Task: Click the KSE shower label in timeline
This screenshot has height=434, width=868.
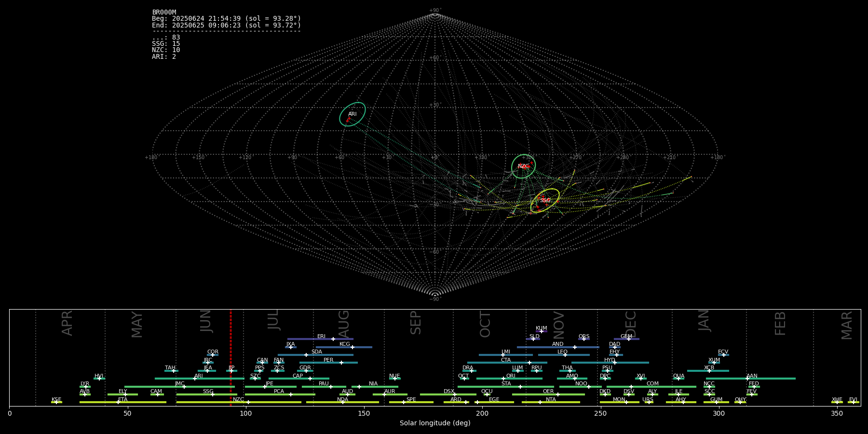Action: (x=56, y=400)
